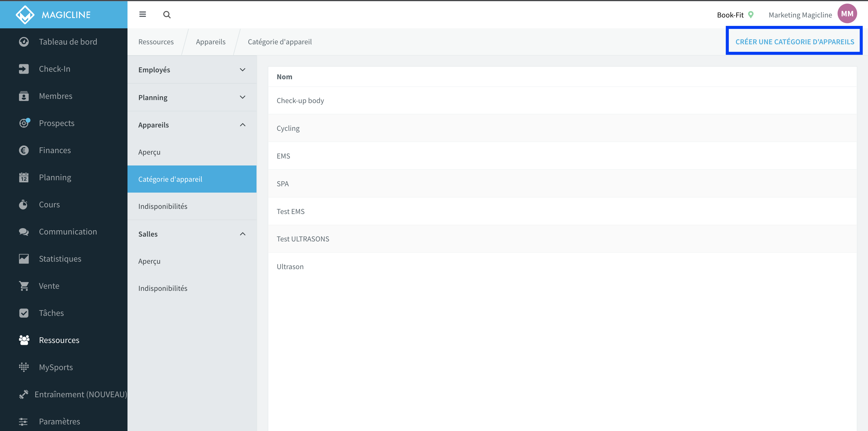This screenshot has height=431, width=868.
Task: Click the Tâches checkmark icon
Action: tap(24, 313)
